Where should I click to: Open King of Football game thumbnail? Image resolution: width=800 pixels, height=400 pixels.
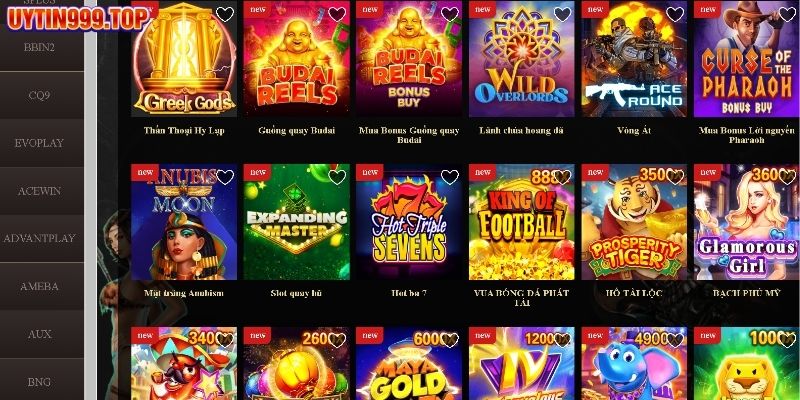click(x=521, y=222)
